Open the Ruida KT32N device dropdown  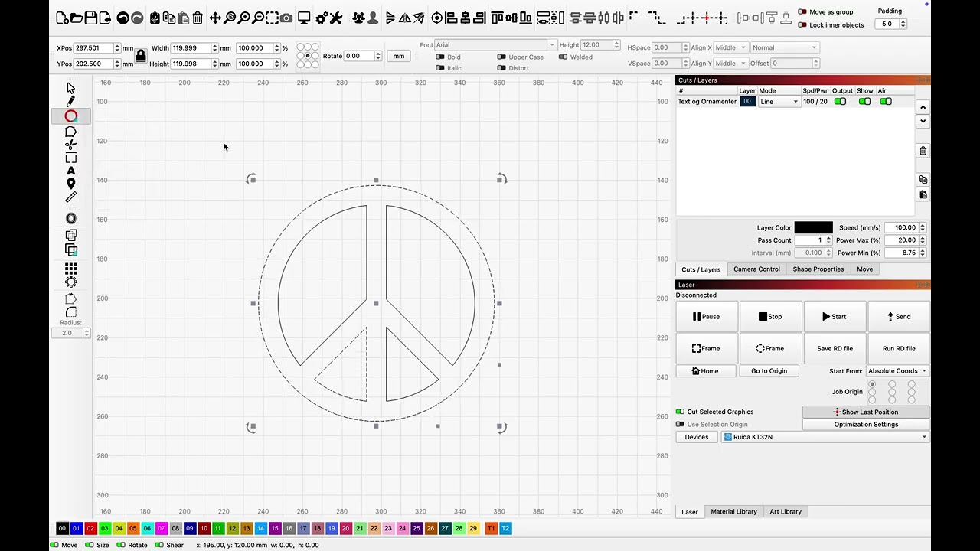coord(825,437)
